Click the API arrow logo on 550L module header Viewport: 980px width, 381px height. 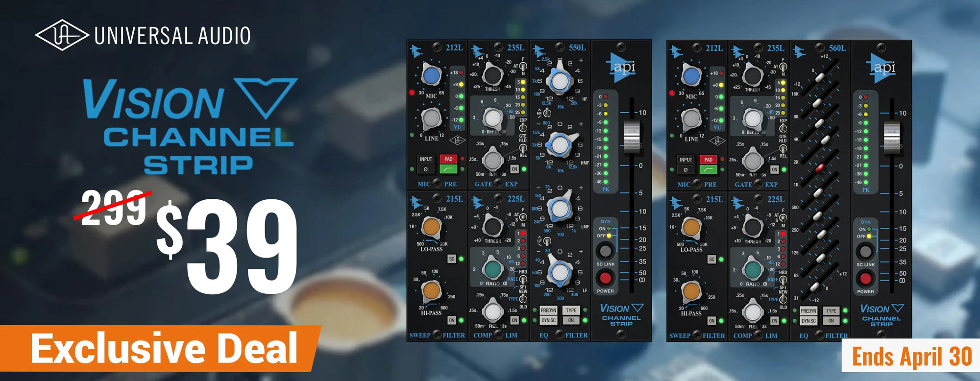pyautogui.click(x=539, y=50)
